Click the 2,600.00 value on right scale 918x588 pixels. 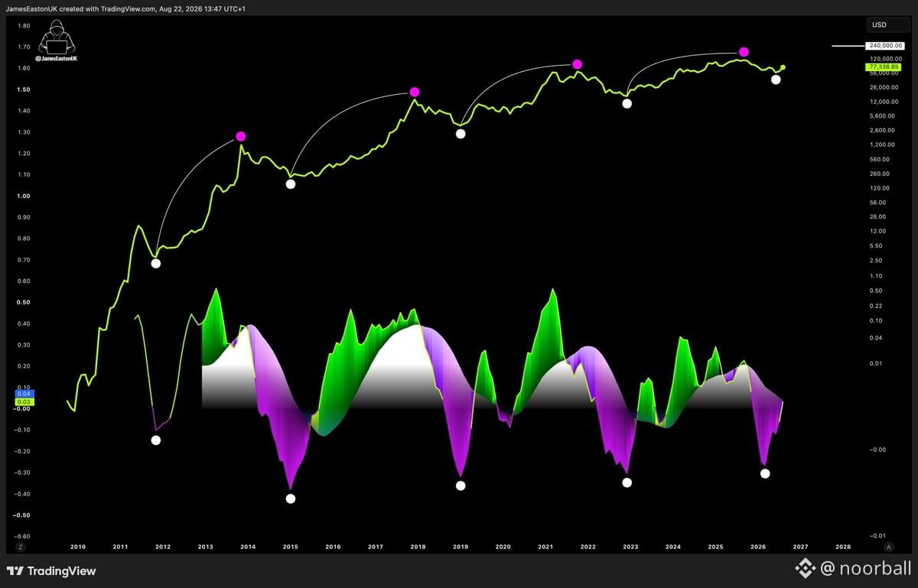[x=881, y=130]
